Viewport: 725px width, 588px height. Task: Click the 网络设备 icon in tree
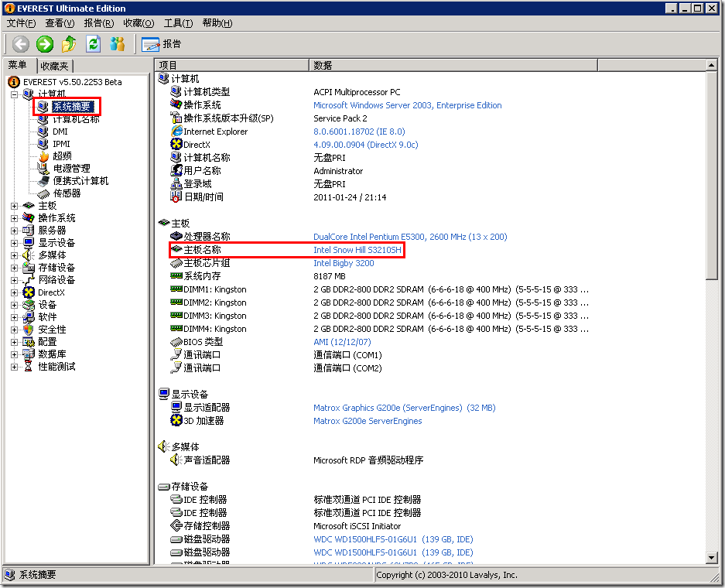pyautogui.click(x=29, y=280)
